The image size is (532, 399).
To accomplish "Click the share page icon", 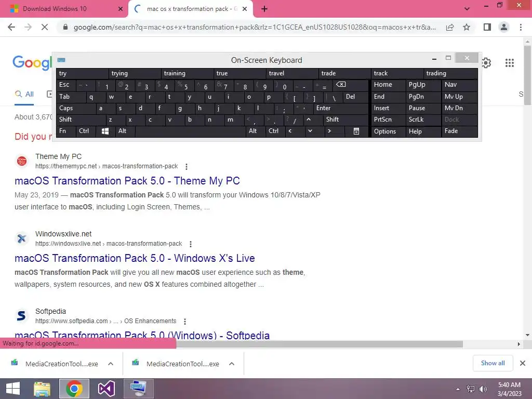I will (x=450, y=27).
